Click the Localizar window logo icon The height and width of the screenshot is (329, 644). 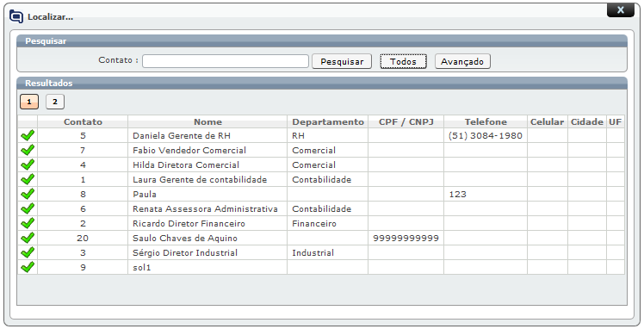[x=16, y=16]
